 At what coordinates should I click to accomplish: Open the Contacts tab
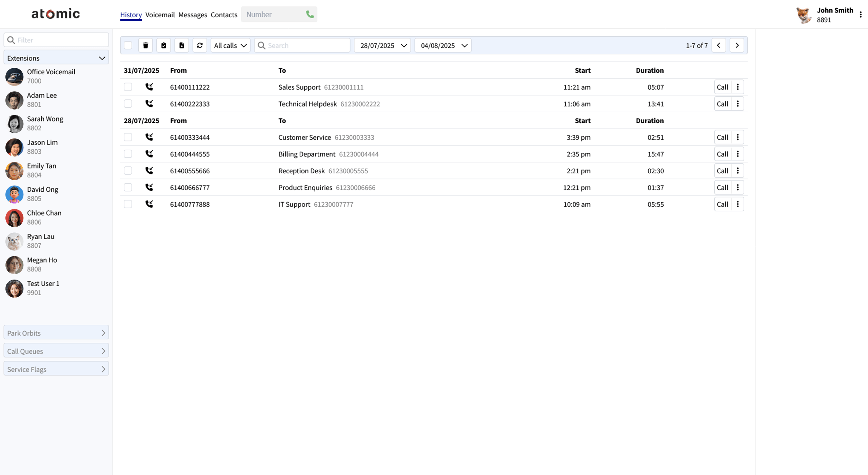pos(224,15)
